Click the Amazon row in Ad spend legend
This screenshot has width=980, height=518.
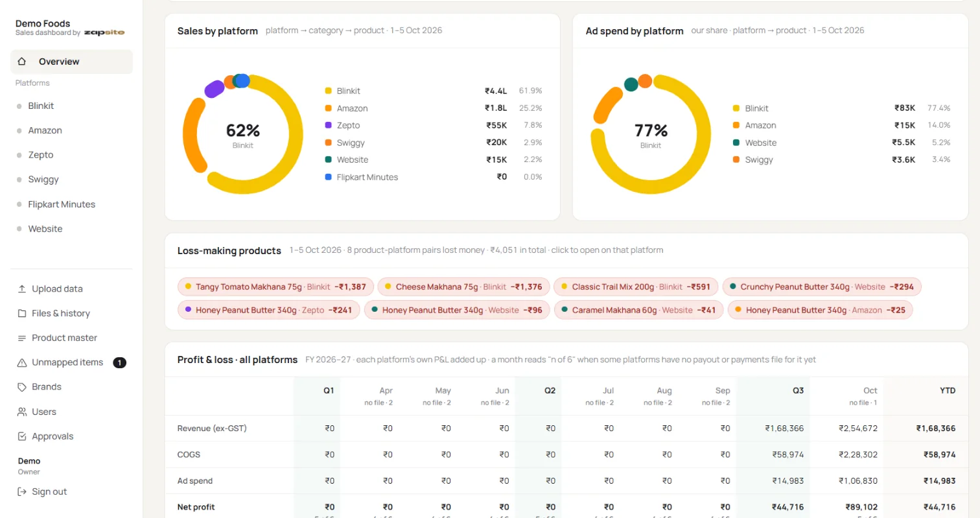coord(841,126)
